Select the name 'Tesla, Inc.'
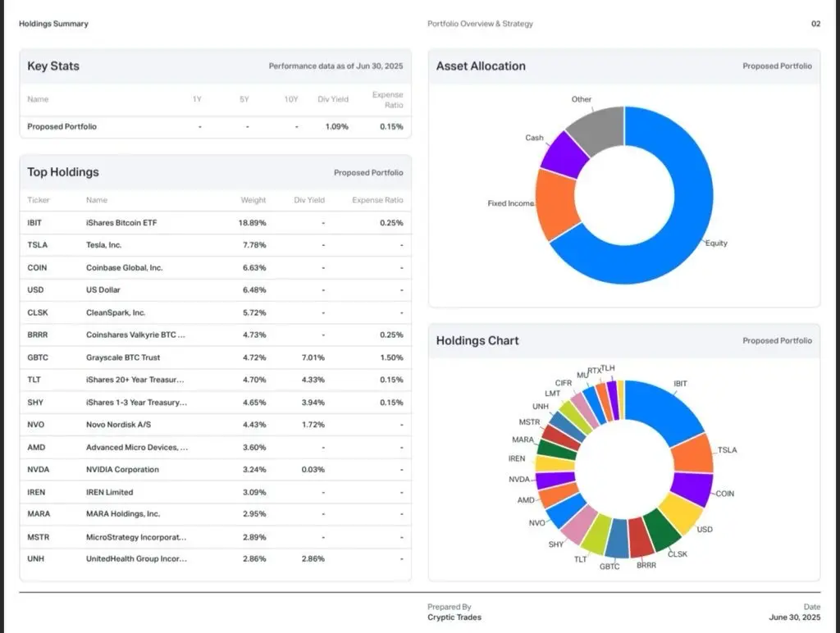This screenshot has height=633, width=840. 104,244
